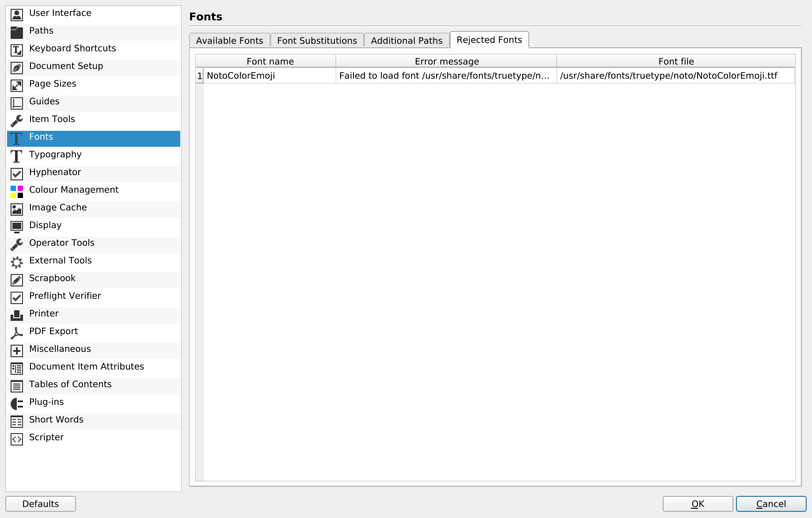Click the External Tools gear icon
This screenshot has width=812, height=518.
point(17,262)
